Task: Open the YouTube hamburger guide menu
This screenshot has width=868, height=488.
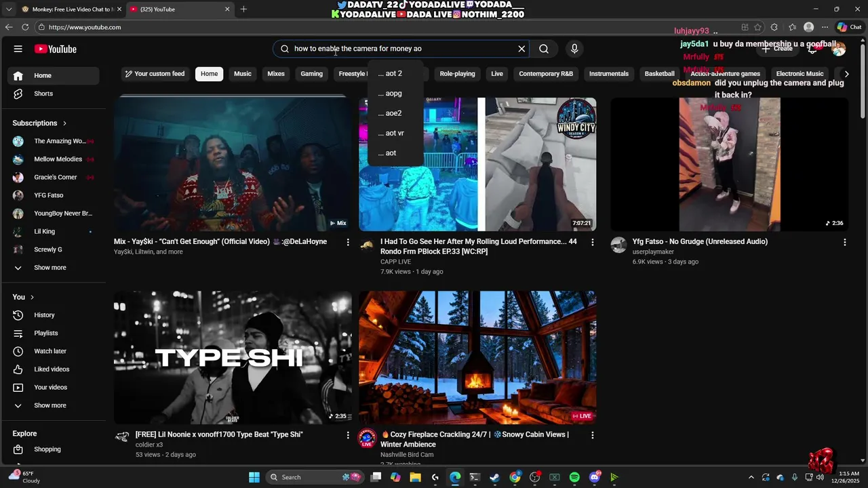Action: pyautogui.click(x=18, y=49)
